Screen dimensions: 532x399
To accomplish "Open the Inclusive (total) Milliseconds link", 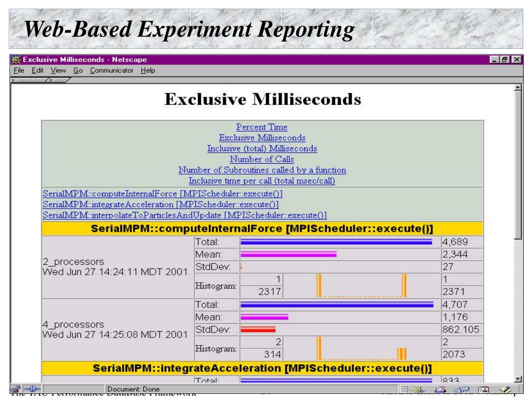I will (262, 149).
